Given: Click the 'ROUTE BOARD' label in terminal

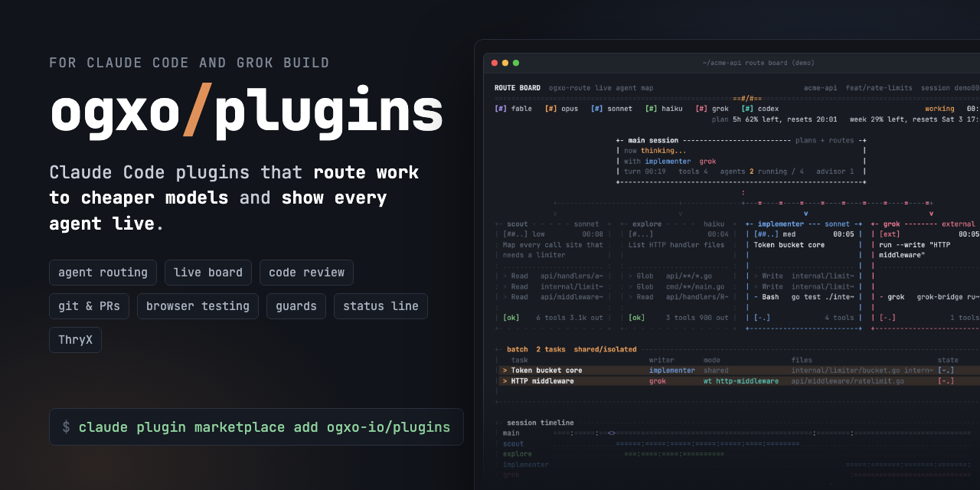Looking at the screenshot, I should tap(517, 88).
